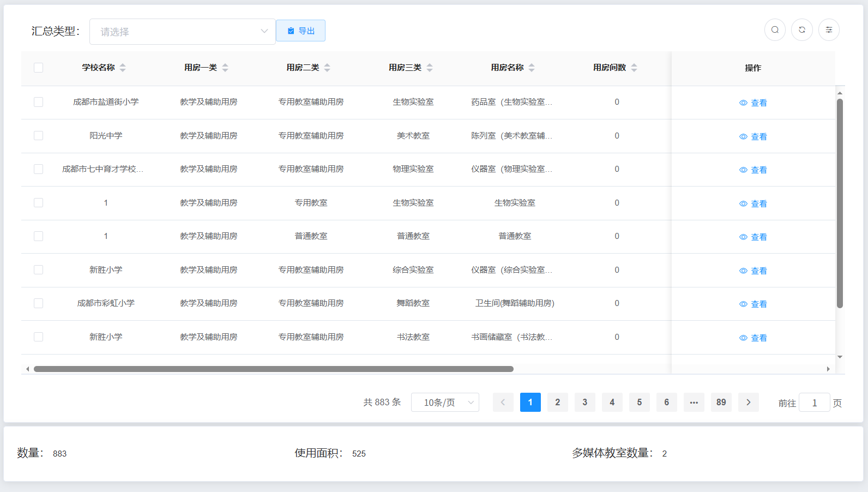
Task: Click the refresh icon button
Action: pyautogui.click(x=802, y=30)
